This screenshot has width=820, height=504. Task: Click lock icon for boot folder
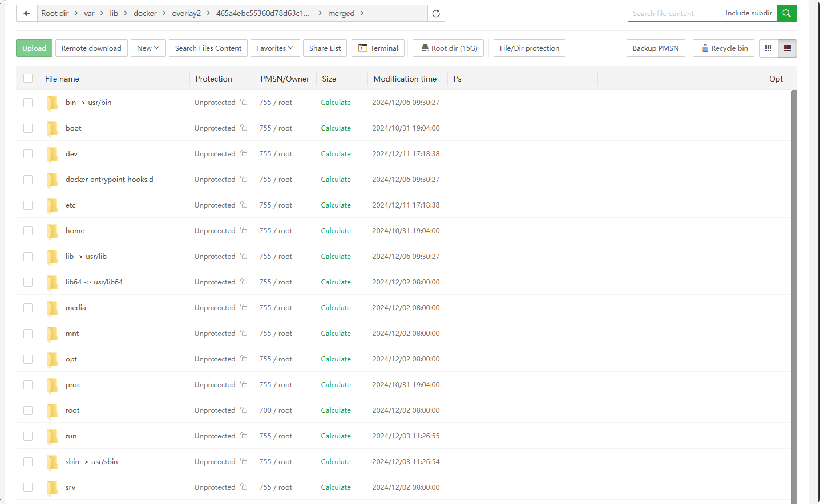(244, 128)
